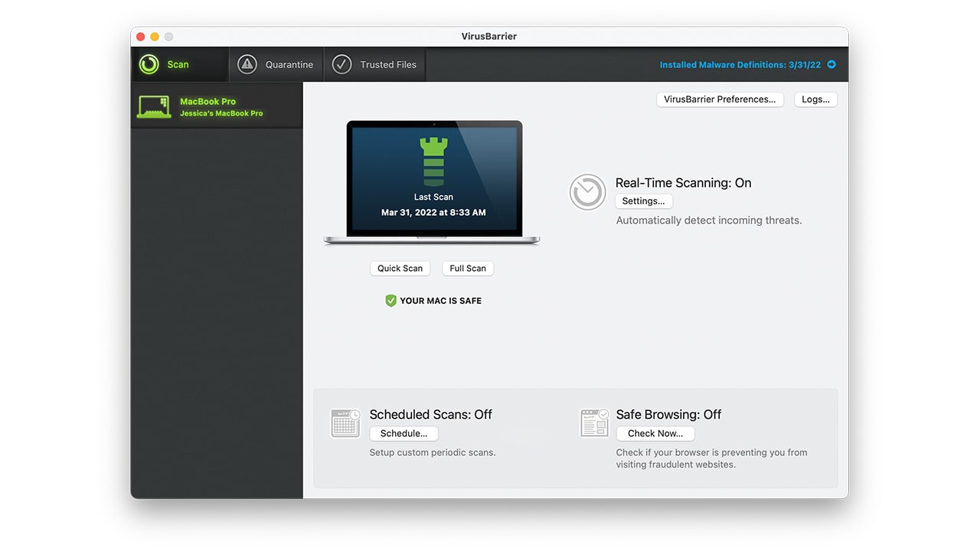980x551 pixels.
Task: Click Schedule to set up periodic scans
Action: (x=403, y=433)
